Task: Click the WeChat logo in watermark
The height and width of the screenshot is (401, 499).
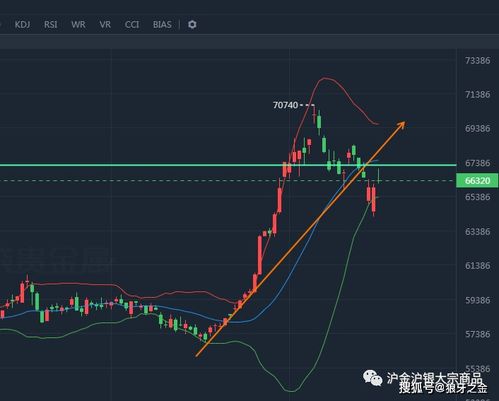Action: click(x=372, y=378)
